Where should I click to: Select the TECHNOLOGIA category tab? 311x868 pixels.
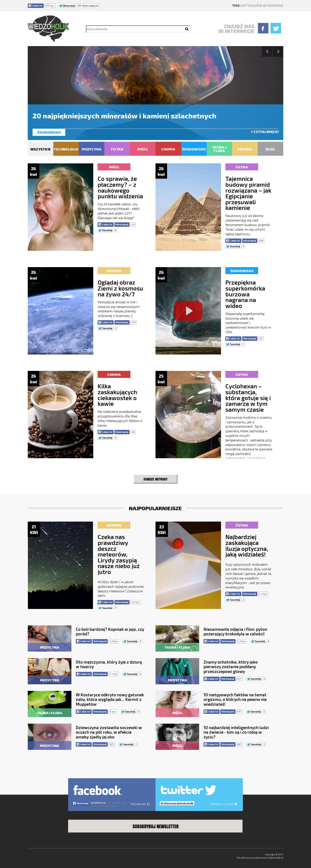click(66, 149)
